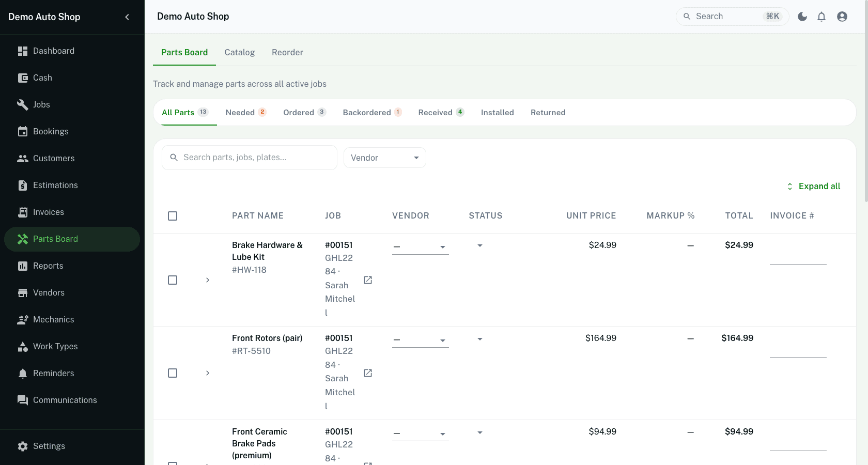Open Settings gear in sidebar
This screenshot has height=465, width=868.
click(x=72, y=446)
